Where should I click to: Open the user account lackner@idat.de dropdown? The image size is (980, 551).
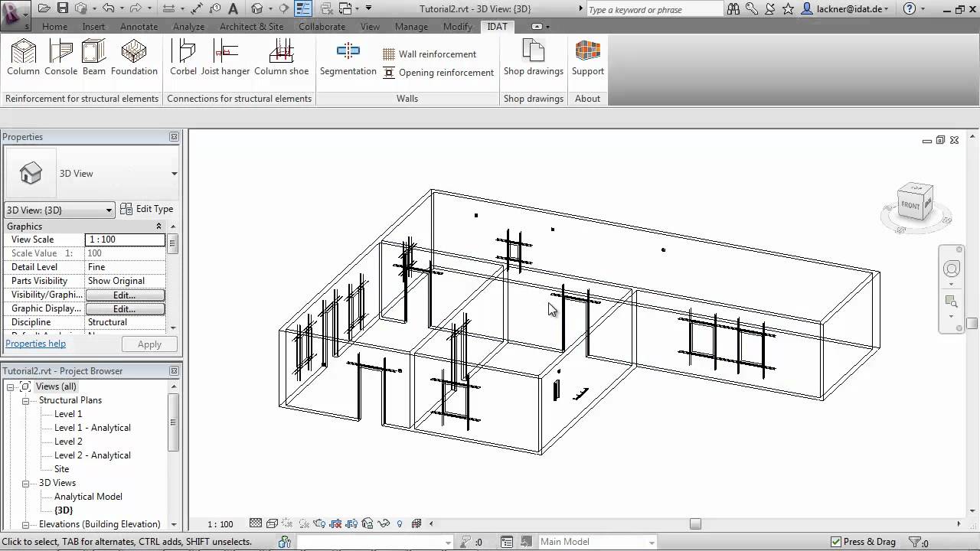point(848,8)
